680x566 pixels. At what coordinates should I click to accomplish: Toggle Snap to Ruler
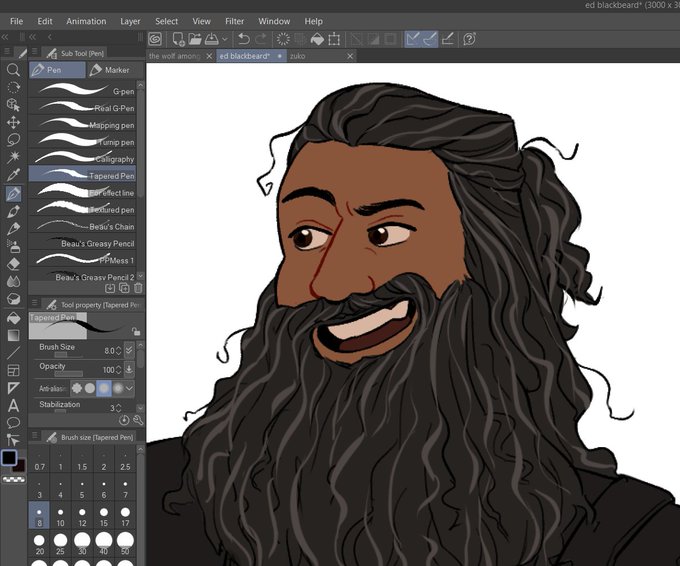413,39
